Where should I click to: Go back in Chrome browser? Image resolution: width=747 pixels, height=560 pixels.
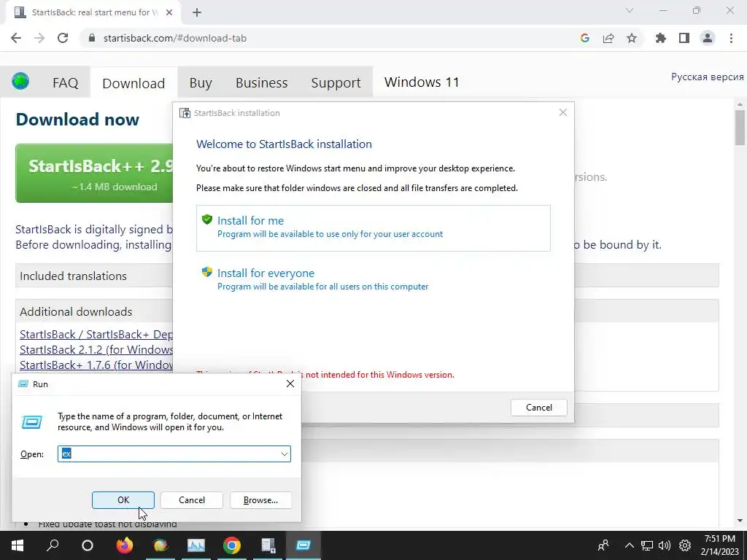click(16, 38)
